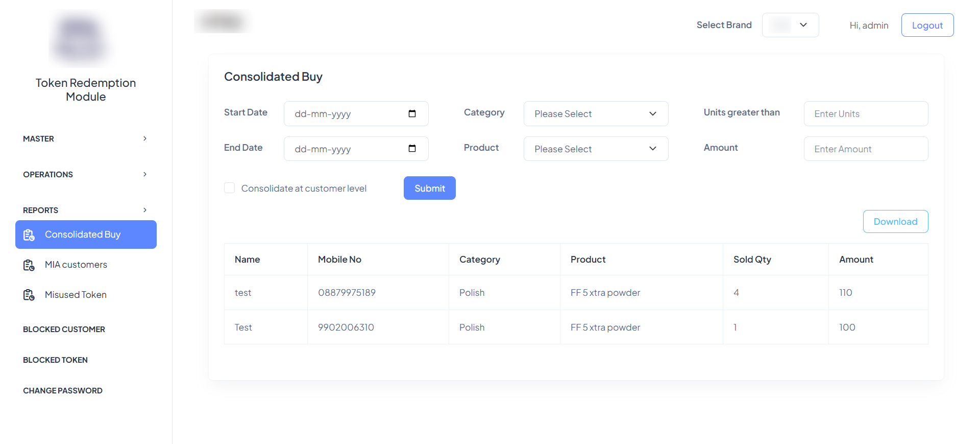Screen dimensions: 980x444
Task: Tick Consolidate at customer level checkbox
Action: click(x=230, y=188)
